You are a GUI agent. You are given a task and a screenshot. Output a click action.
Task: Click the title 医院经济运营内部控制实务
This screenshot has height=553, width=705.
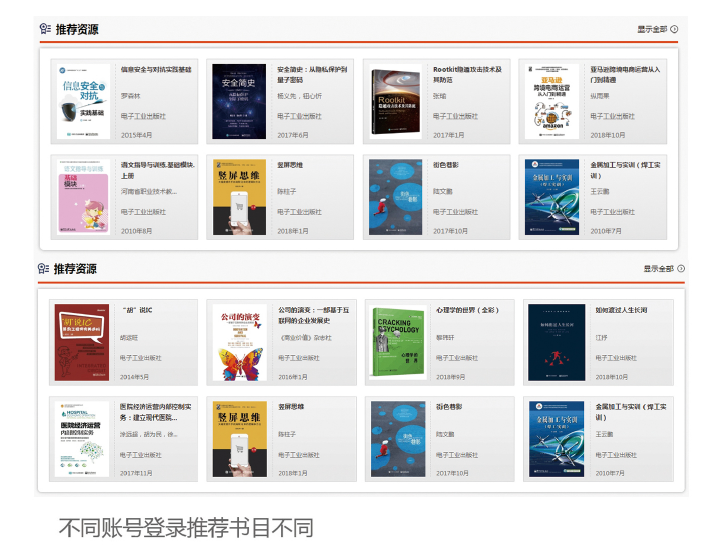click(x=155, y=412)
